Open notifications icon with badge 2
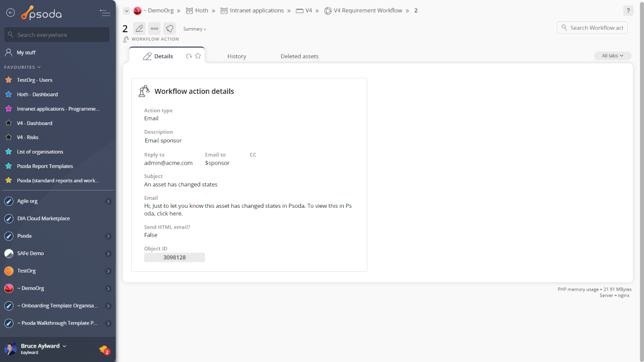644x362 pixels. (104, 350)
